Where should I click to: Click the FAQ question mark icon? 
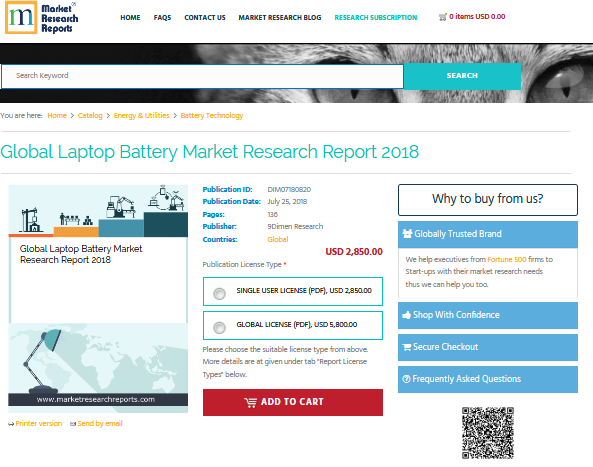pos(407,379)
